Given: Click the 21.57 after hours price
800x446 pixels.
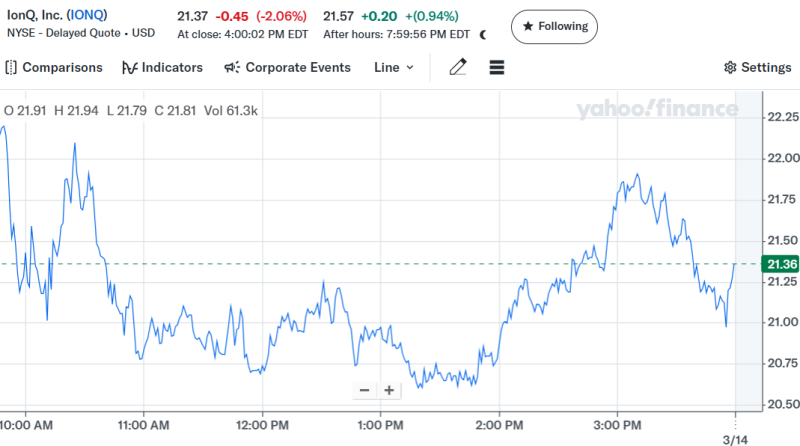Looking at the screenshot, I should point(338,16).
